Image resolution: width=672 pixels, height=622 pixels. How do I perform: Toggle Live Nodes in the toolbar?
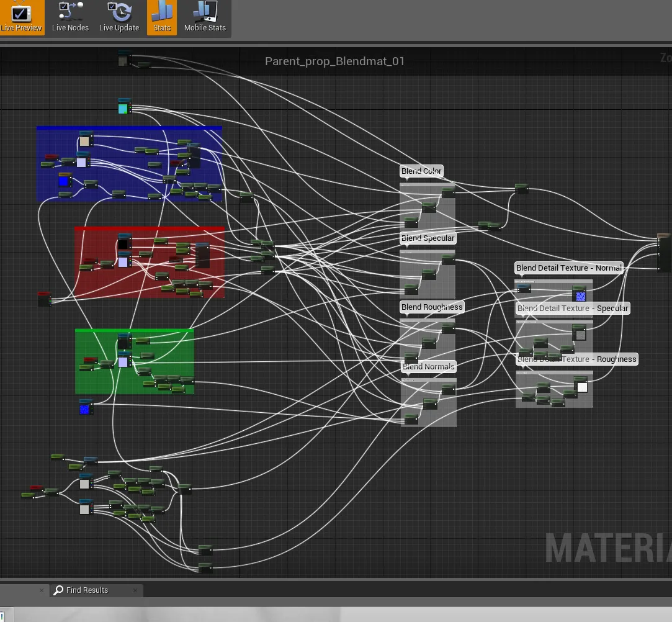70,17
